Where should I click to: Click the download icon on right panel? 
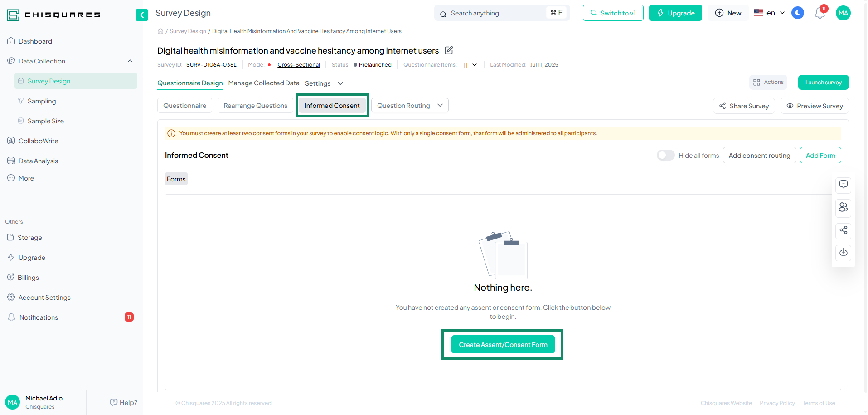pyautogui.click(x=843, y=252)
